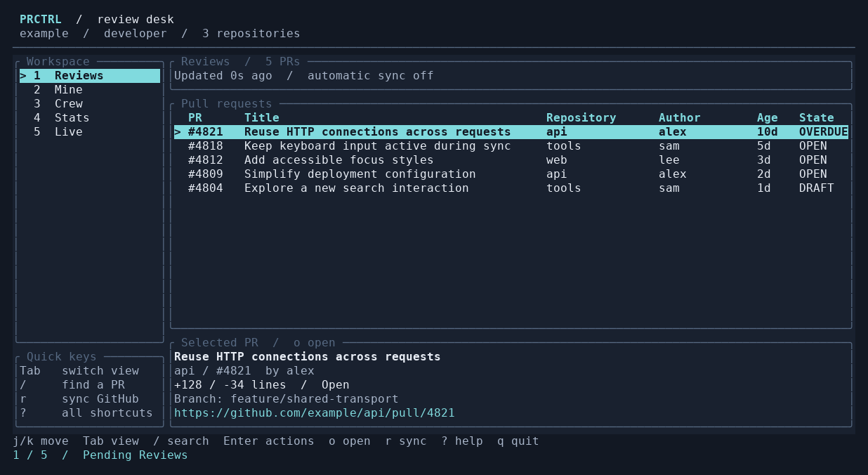Click the title 'Keep keyboard input active during sync'
This screenshot has width=868, height=475.
tap(378, 146)
